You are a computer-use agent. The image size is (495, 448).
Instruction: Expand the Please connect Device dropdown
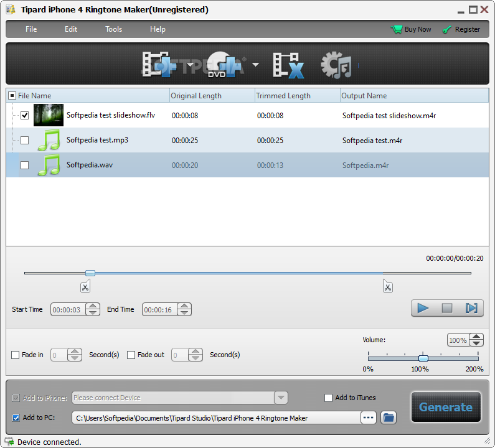tap(281, 398)
